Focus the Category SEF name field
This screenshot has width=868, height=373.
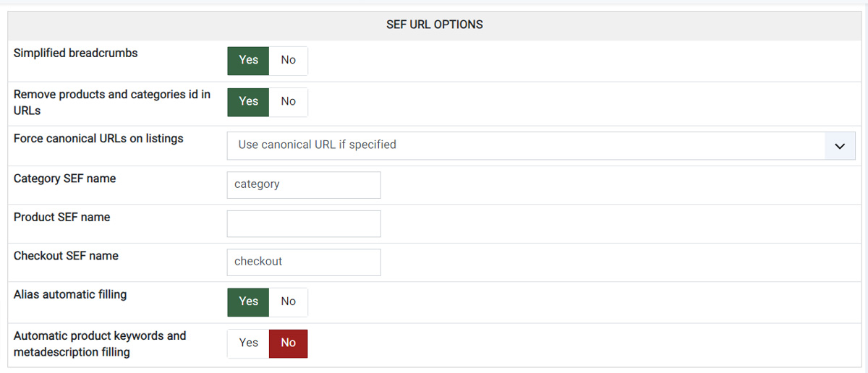point(304,185)
